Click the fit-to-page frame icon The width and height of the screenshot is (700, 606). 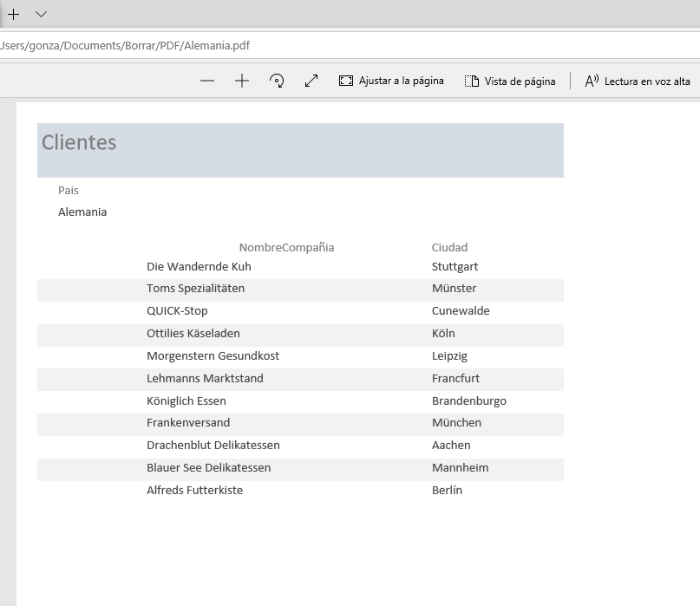pos(345,80)
